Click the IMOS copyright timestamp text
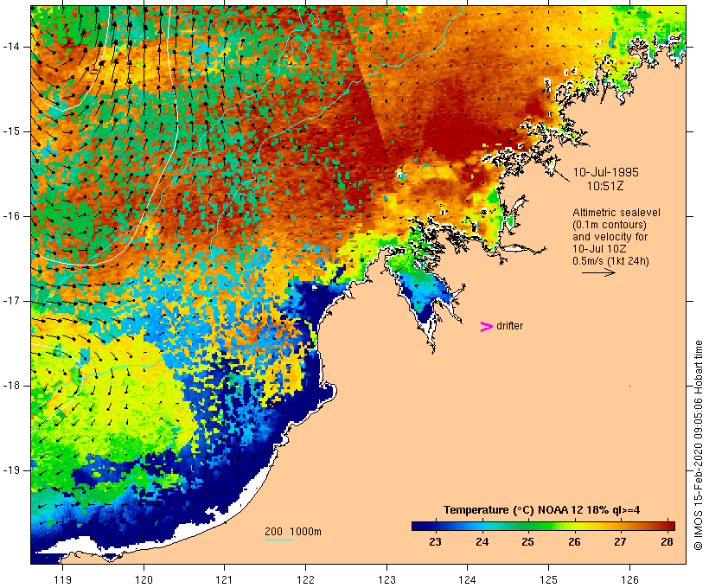 pos(699,445)
